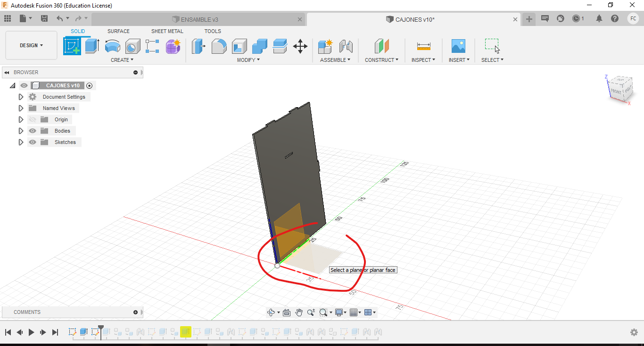Image resolution: width=644 pixels, height=346 pixels.
Task: Select the Orbit navigation tool
Action: (x=271, y=312)
